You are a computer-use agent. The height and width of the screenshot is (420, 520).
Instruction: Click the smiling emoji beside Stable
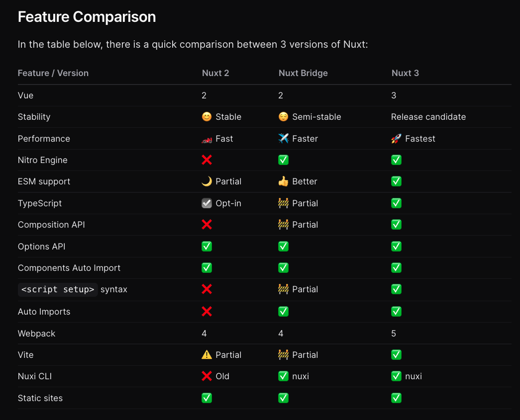pyautogui.click(x=207, y=117)
